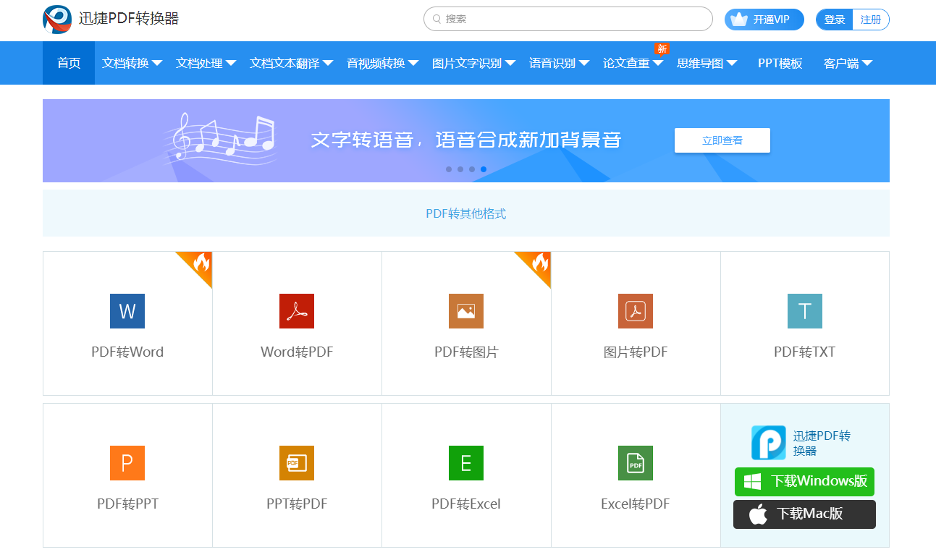Open the Excel转PDF icon
Image resolution: width=936 pixels, height=560 pixels.
(636, 463)
